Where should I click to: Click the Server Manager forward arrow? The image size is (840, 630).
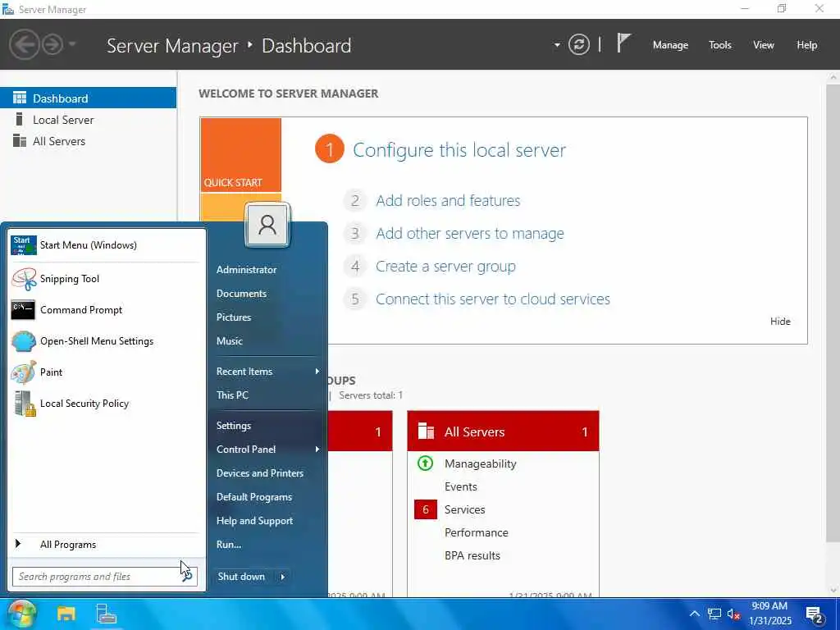point(52,44)
